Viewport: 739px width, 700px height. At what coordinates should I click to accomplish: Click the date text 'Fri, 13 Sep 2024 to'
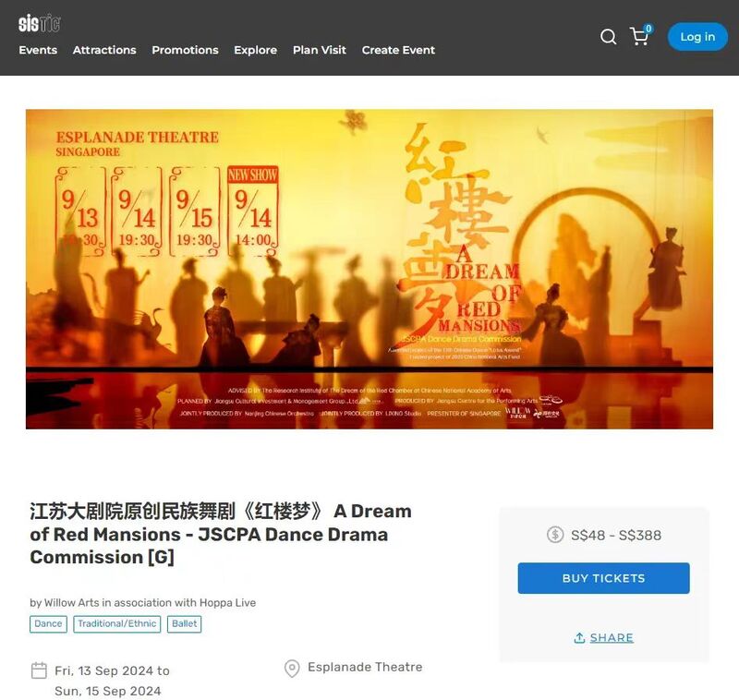pos(112,670)
